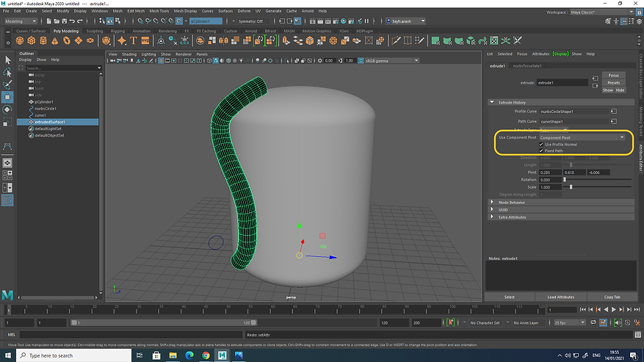Toggle the four-view layout button
The width and height of the screenshot is (644, 362).
coord(7,175)
